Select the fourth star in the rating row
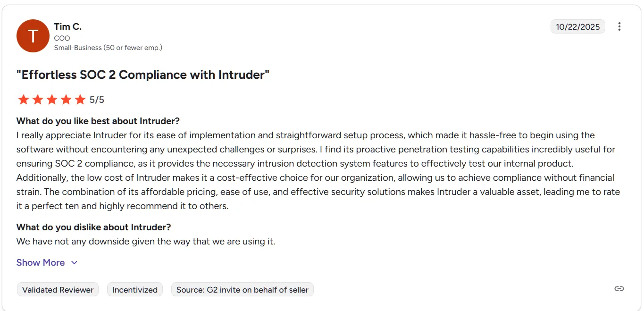Screen dimensions: 644x311 (66, 100)
